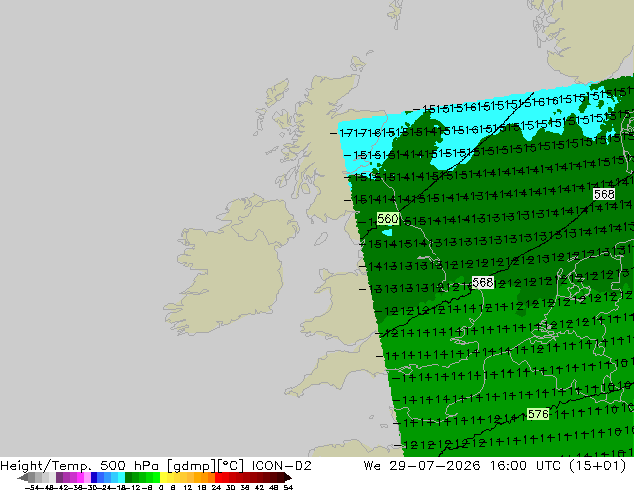The image size is (634, 490).
Task: Click the ICON-D2 model name
Action: pyautogui.click(x=281, y=466)
